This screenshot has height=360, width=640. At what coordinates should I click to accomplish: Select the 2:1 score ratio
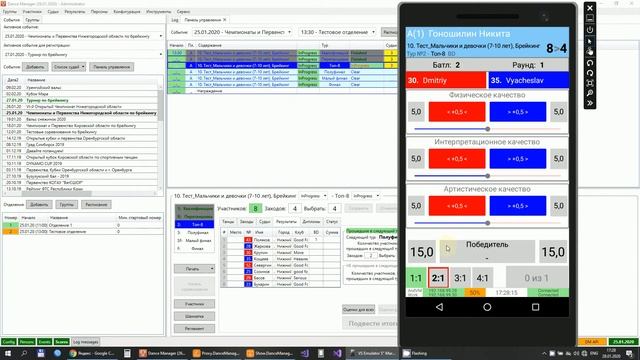438,278
